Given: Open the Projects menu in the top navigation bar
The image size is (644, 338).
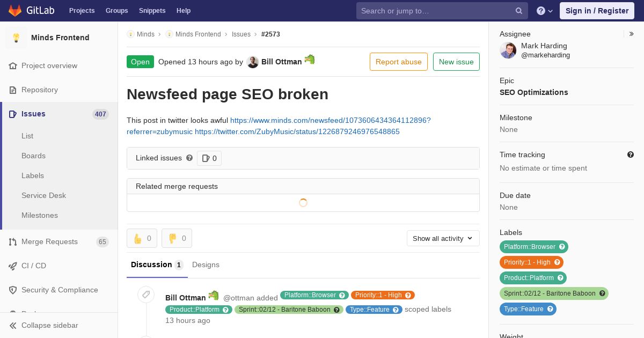Looking at the screenshot, I should coord(82,11).
